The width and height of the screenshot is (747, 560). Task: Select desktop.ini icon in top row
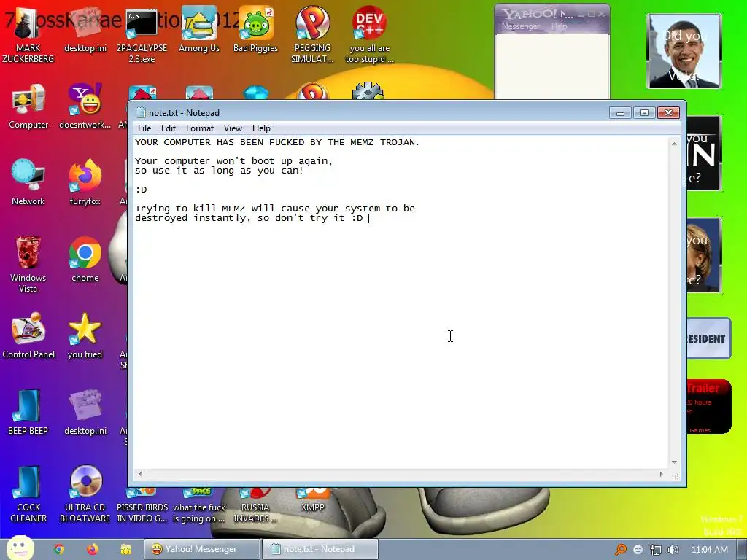[85, 29]
